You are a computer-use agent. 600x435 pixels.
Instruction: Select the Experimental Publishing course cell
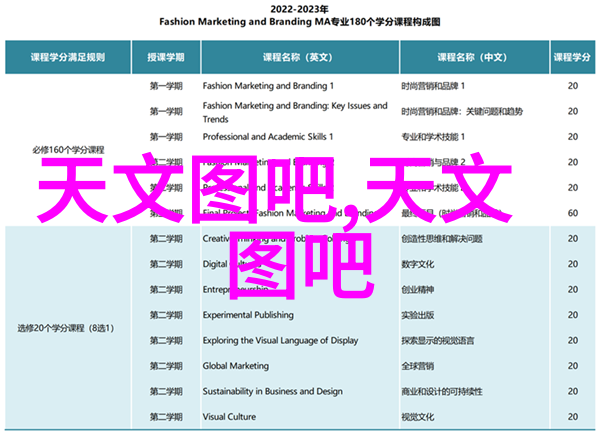248,314
